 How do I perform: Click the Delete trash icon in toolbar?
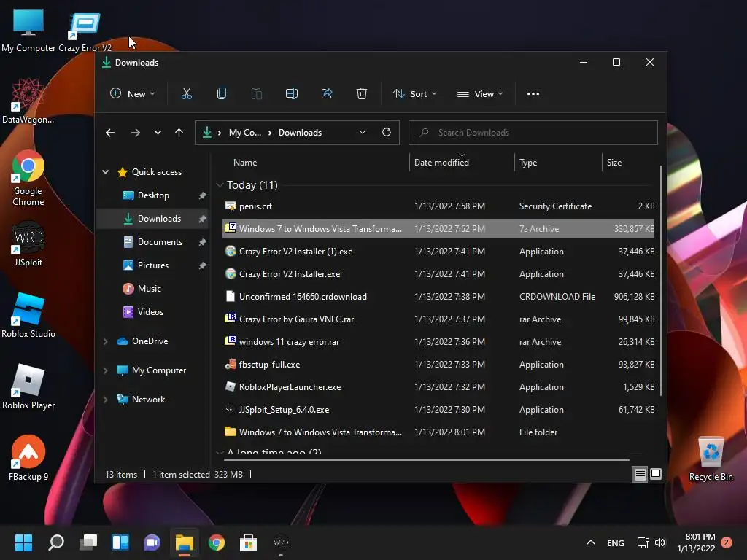pos(362,94)
